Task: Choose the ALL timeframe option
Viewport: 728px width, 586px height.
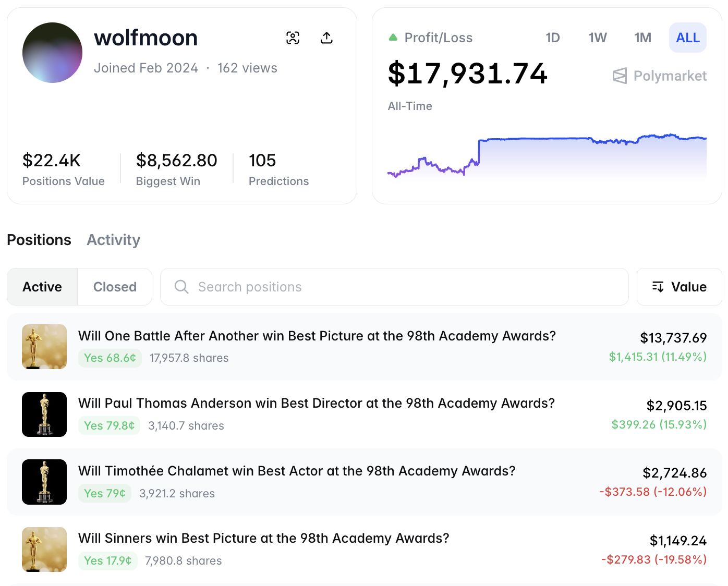Action: 688,38
